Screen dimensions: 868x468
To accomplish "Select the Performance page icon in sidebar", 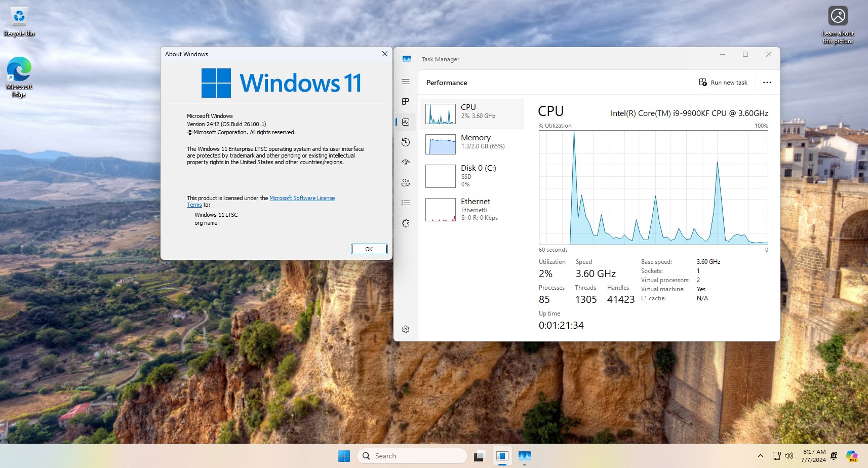I will (x=406, y=122).
